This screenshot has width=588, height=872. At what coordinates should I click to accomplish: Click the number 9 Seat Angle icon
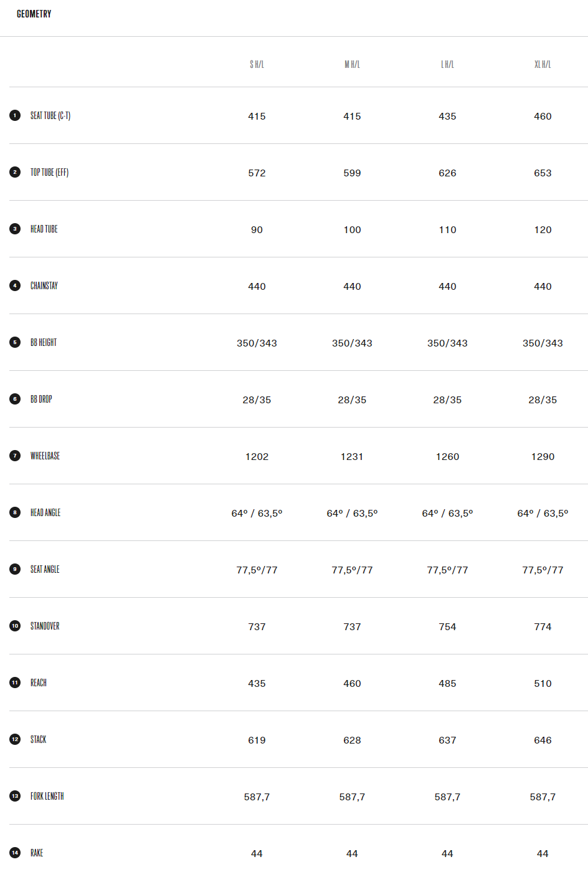click(x=15, y=569)
